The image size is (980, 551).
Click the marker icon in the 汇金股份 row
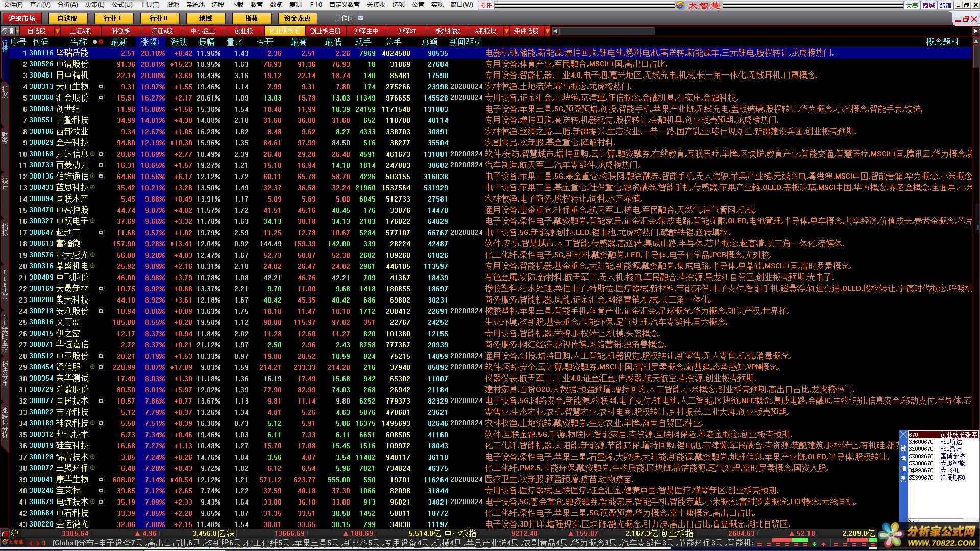[101, 98]
